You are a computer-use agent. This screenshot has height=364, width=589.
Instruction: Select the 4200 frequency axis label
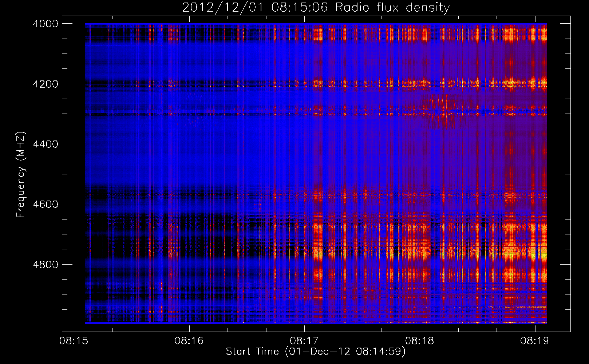pos(46,84)
